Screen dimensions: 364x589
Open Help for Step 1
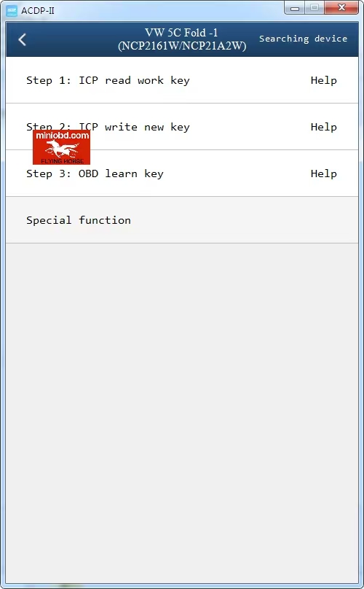tap(323, 80)
